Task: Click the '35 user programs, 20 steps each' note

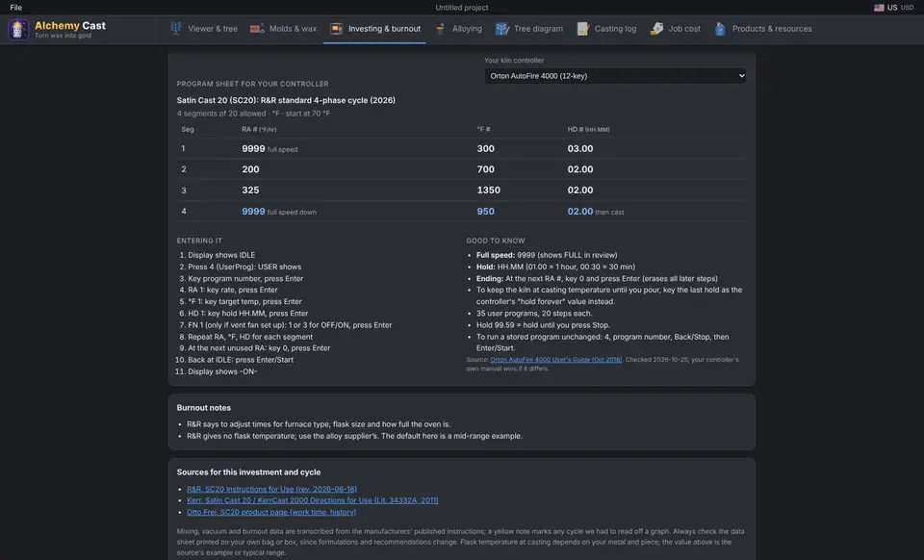Action: coord(534,314)
